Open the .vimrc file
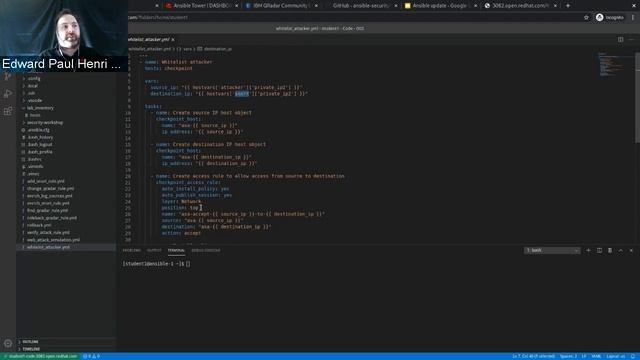 point(33,174)
